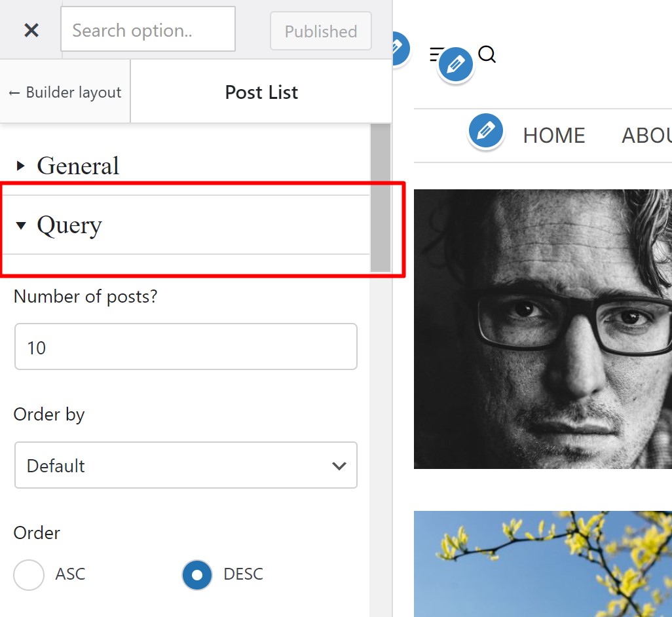The height and width of the screenshot is (617, 672).
Task: Open the Order by Default dropdown
Action: click(x=186, y=465)
